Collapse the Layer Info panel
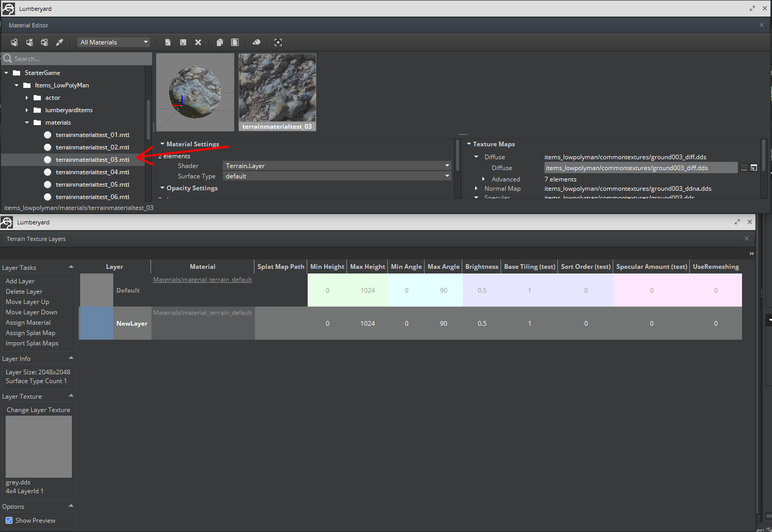 [x=71, y=358]
